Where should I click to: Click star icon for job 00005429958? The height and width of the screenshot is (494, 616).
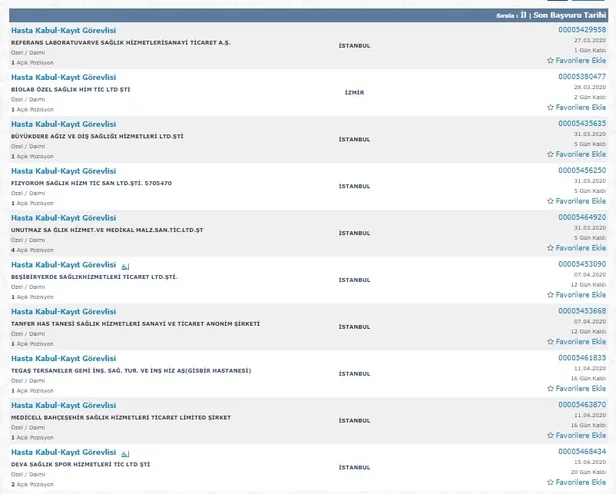tap(550, 61)
